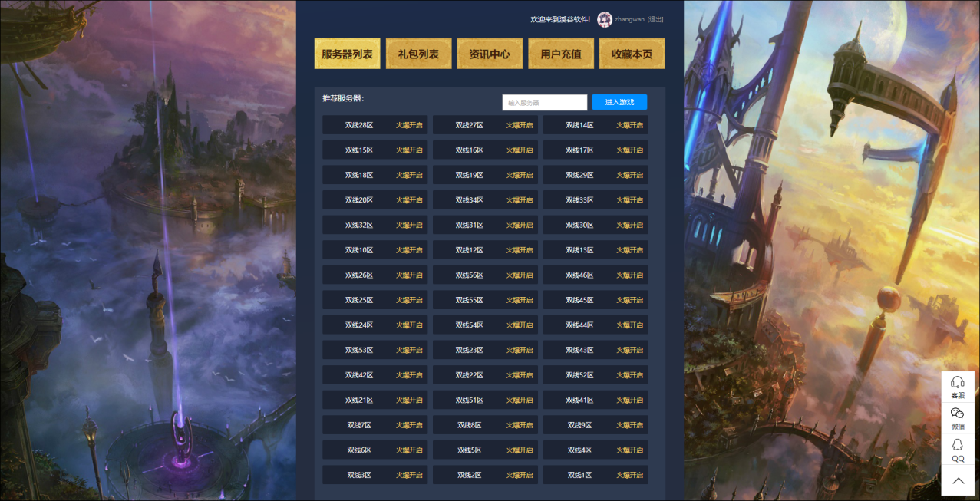
Task: Select server 双线7区
Action: (375, 425)
